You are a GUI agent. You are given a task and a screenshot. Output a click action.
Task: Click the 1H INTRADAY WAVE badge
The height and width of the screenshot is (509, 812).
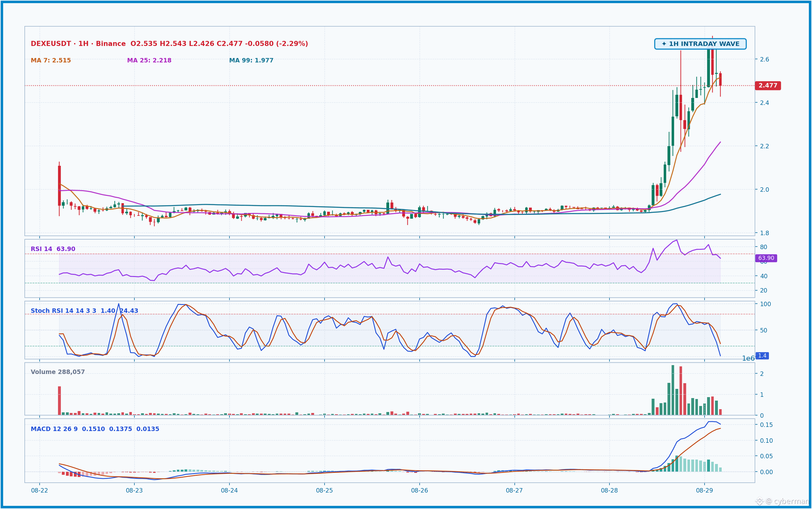tap(700, 44)
